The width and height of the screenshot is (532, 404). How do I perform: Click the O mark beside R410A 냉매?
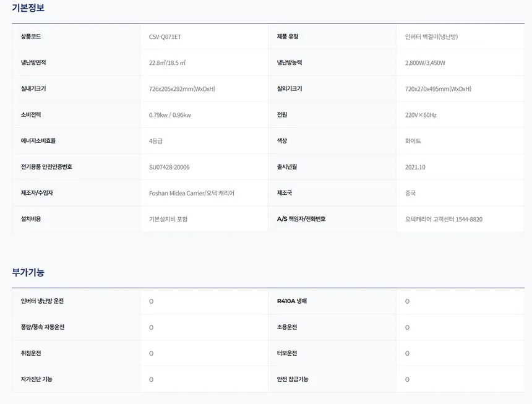[407, 301]
